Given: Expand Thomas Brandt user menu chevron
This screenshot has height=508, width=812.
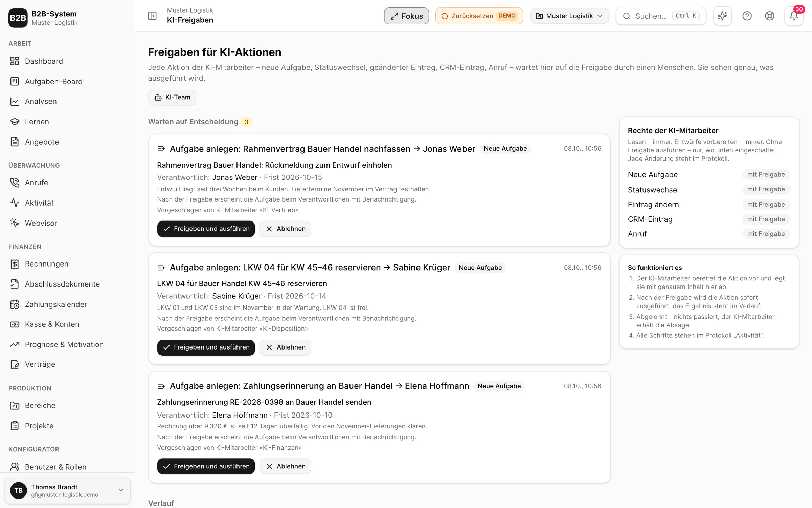Looking at the screenshot, I should point(121,490).
